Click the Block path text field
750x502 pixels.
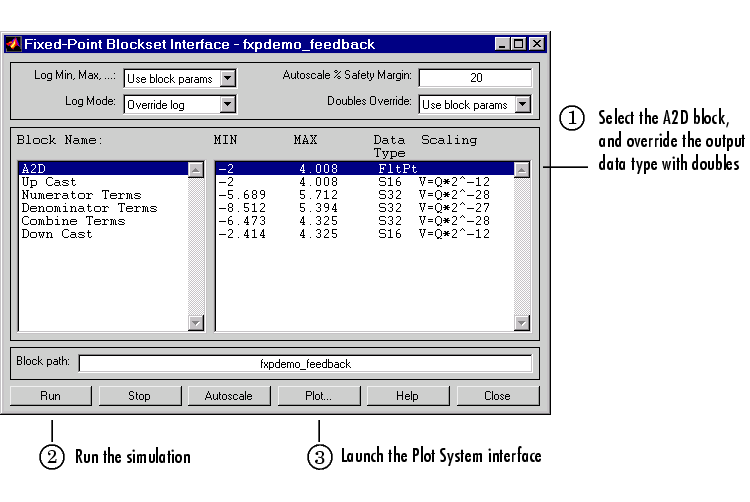coord(305,364)
